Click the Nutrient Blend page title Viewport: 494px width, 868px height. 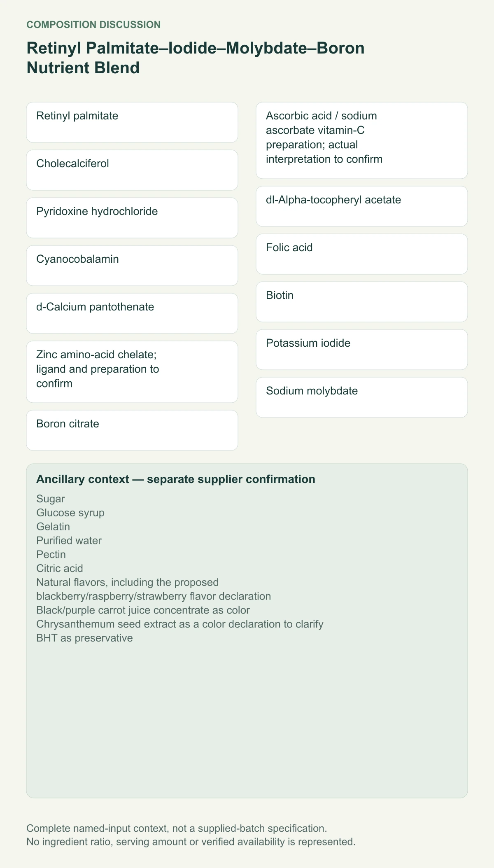click(x=196, y=58)
